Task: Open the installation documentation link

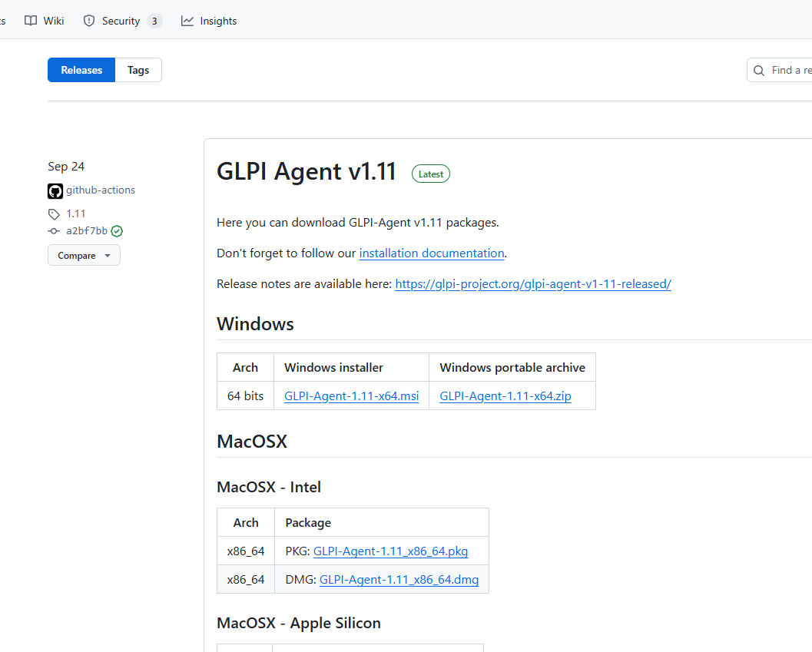Action: point(432,253)
